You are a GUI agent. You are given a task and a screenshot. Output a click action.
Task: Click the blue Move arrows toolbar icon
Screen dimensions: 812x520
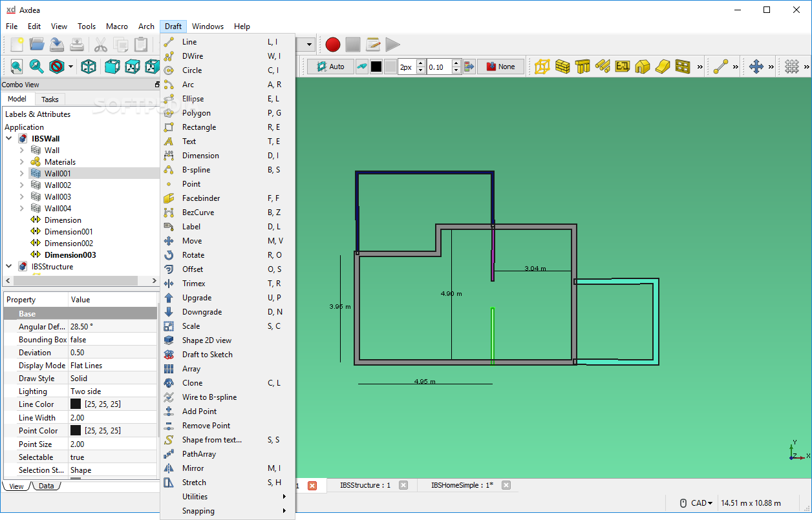pyautogui.click(x=756, y=66)
